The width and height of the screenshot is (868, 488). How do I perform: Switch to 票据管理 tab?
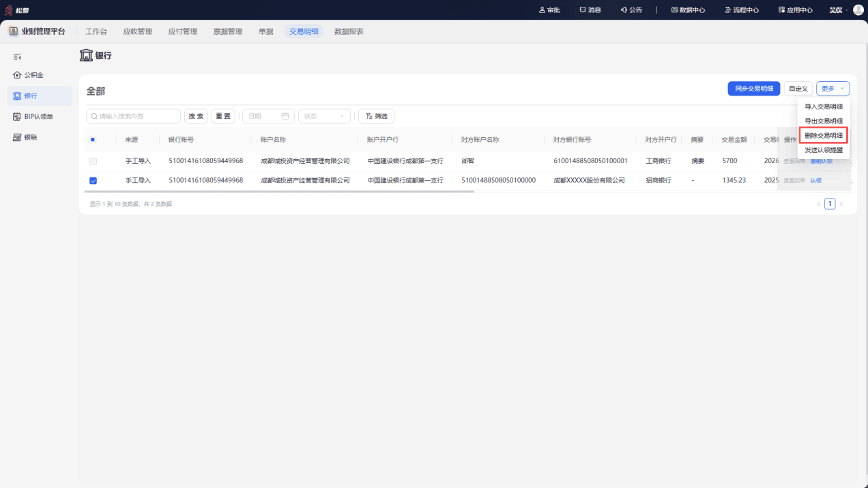228,31
